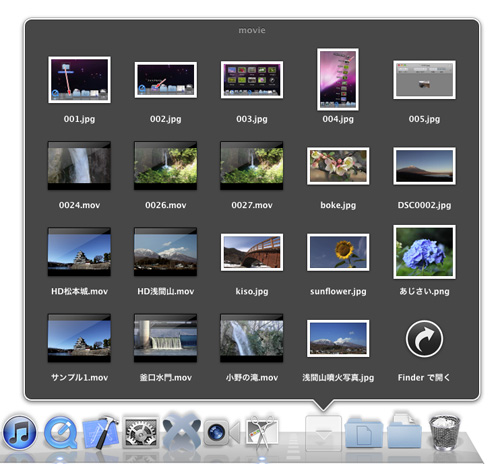
Task: Click Finder で開く arrow button
Action: coord(424,339)
